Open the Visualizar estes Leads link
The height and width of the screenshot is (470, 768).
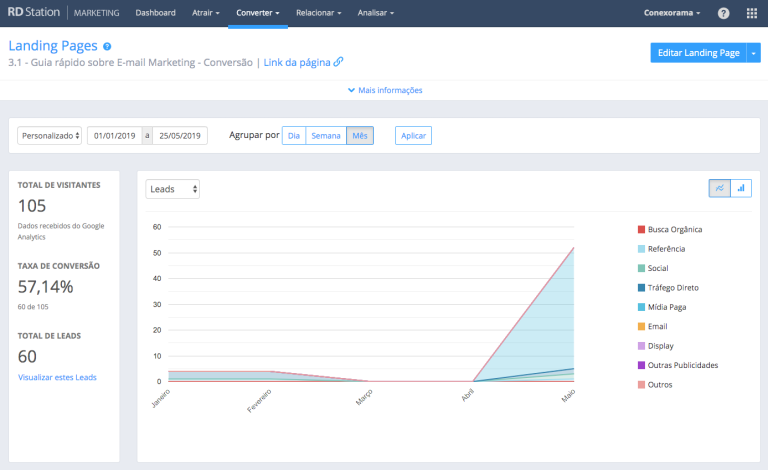click(57, 377)
